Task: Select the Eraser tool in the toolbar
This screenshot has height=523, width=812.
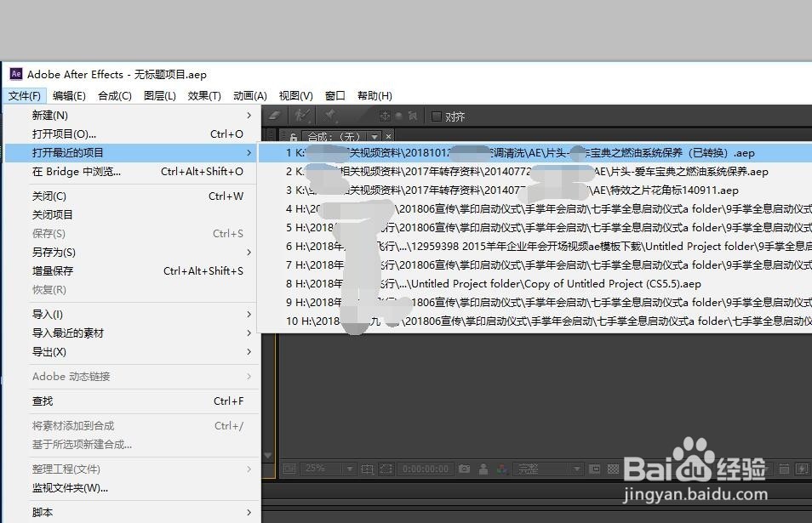Action: coord(274,116)
